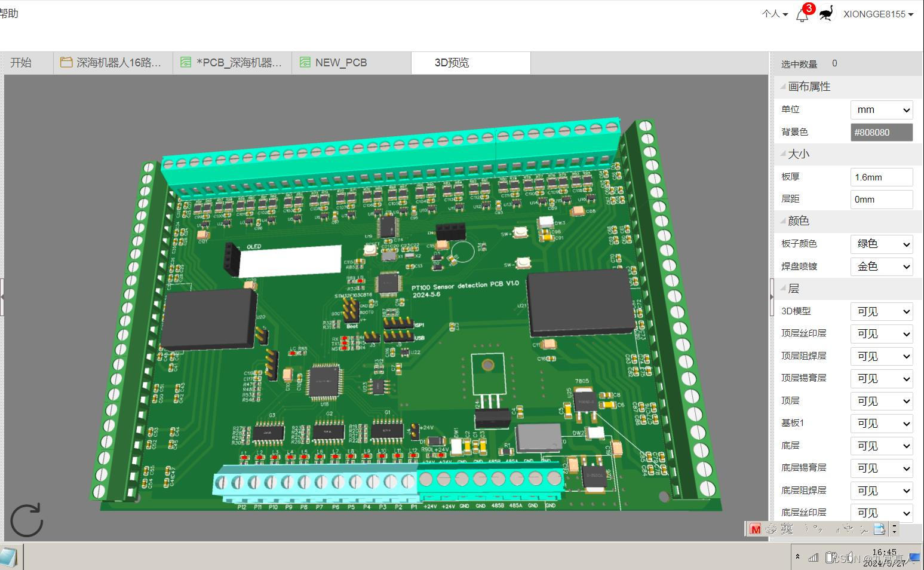Click the left panel collapse handle
This screenshot has width=924, height=570.
(x=2, y=296)
